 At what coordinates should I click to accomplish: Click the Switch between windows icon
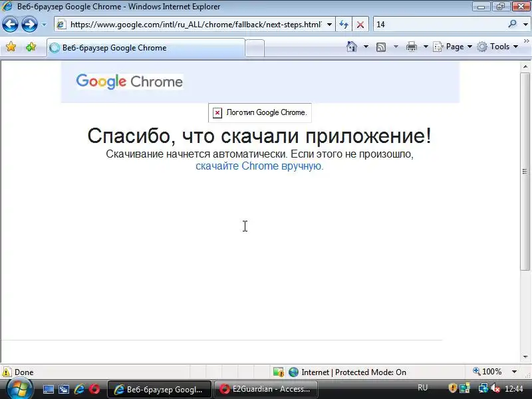(64, 389)
